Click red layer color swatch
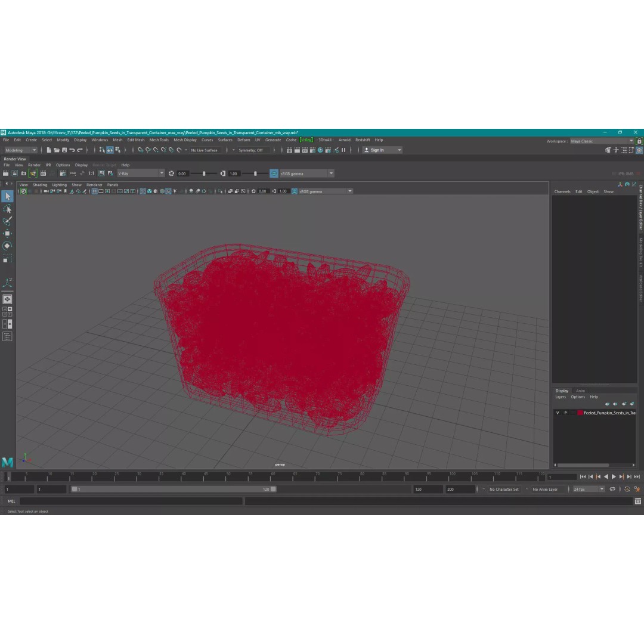This screenshot has width=644, height=644. (580, 413)
